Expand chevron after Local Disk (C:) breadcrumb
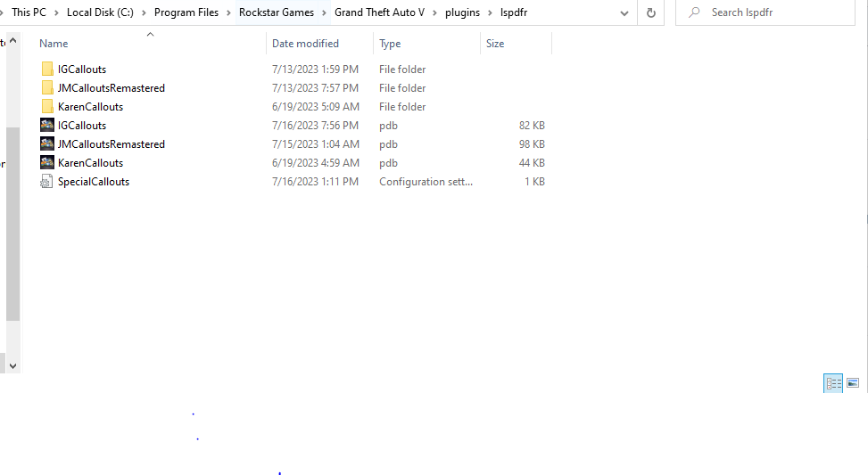The height and width of the screenshot is (475, 868). (x=144, y=12)
